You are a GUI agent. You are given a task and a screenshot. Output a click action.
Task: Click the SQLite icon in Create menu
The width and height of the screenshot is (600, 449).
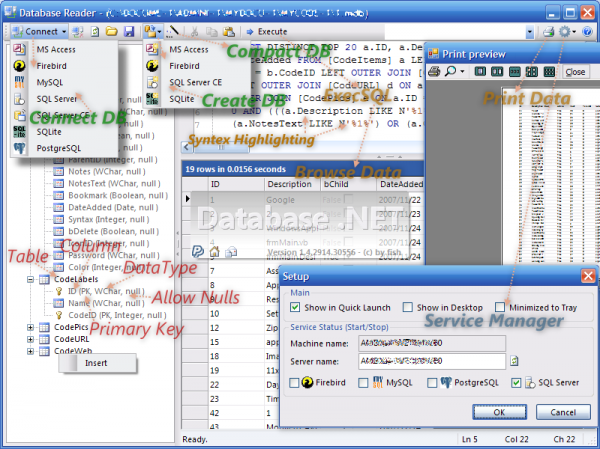tap(151, 97)
